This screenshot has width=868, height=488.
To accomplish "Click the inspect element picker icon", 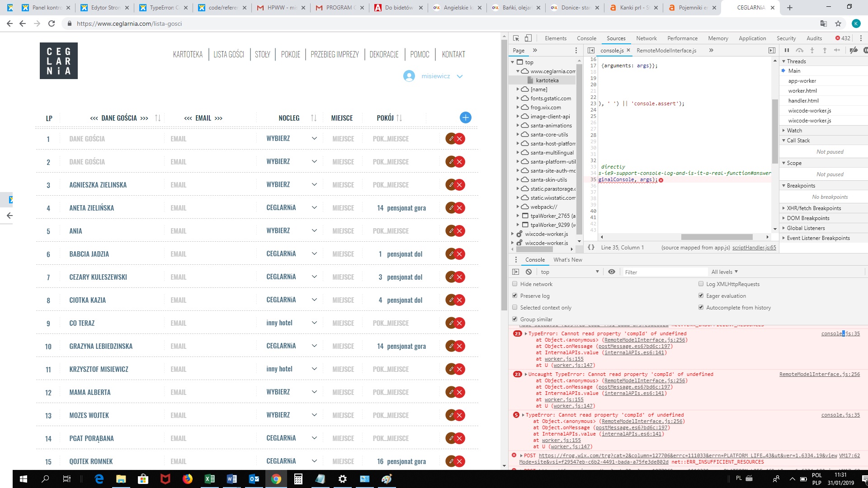I will (516, 38).
